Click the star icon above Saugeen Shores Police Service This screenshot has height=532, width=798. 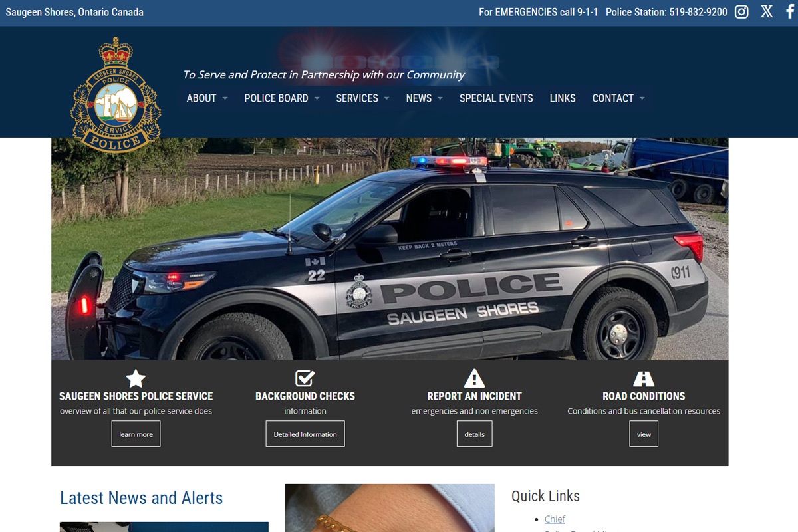pyautogui.click(x=136, y=378)
